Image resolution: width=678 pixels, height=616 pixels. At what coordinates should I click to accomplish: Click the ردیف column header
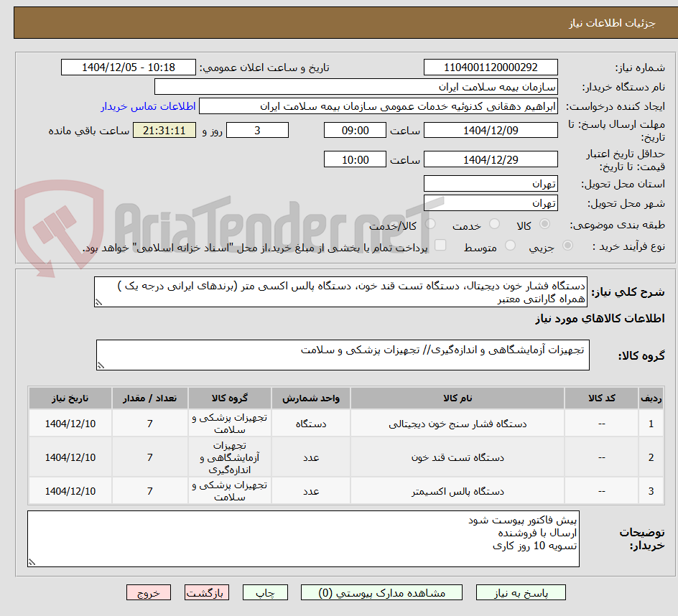[651, 398]
